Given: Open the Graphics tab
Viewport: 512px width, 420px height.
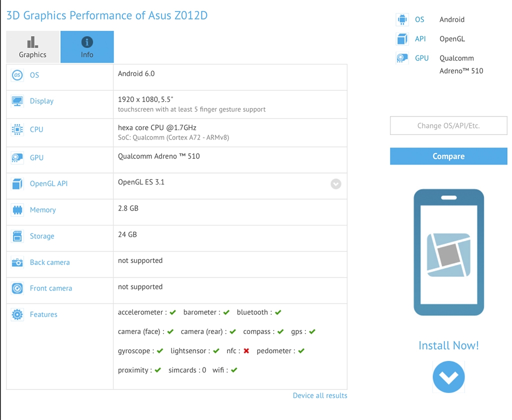Looking at the screenshot, I should (32, 46).
